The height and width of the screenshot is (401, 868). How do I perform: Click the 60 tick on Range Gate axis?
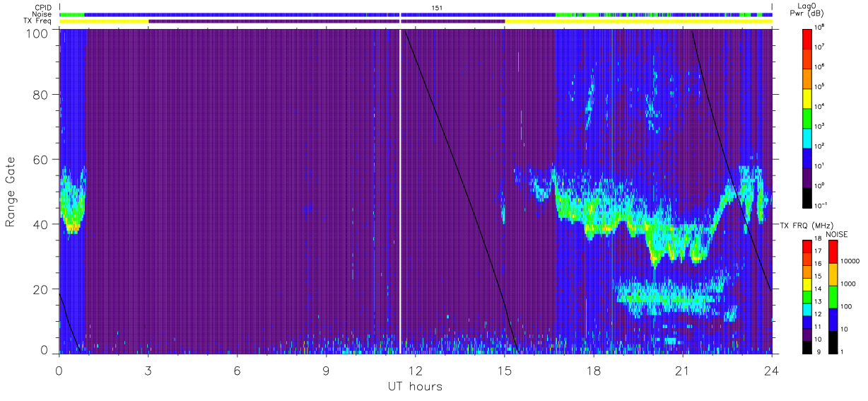click(41, 160)
